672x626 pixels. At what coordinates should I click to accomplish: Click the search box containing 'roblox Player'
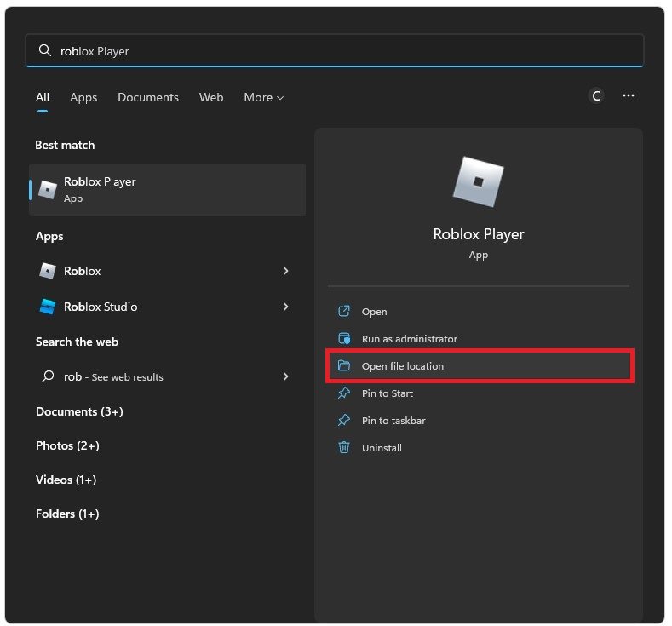click(341, 51)
